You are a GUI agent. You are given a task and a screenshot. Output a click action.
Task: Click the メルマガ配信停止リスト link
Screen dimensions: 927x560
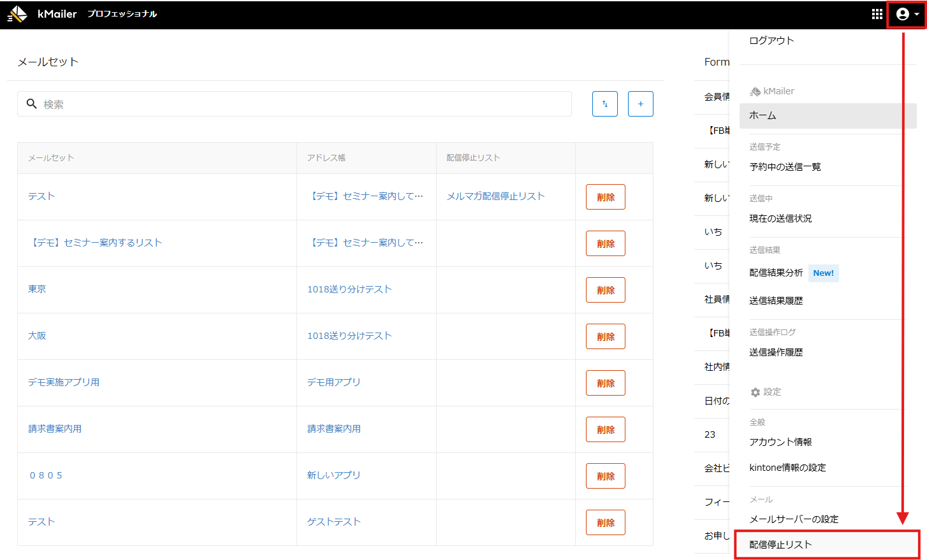495,196
